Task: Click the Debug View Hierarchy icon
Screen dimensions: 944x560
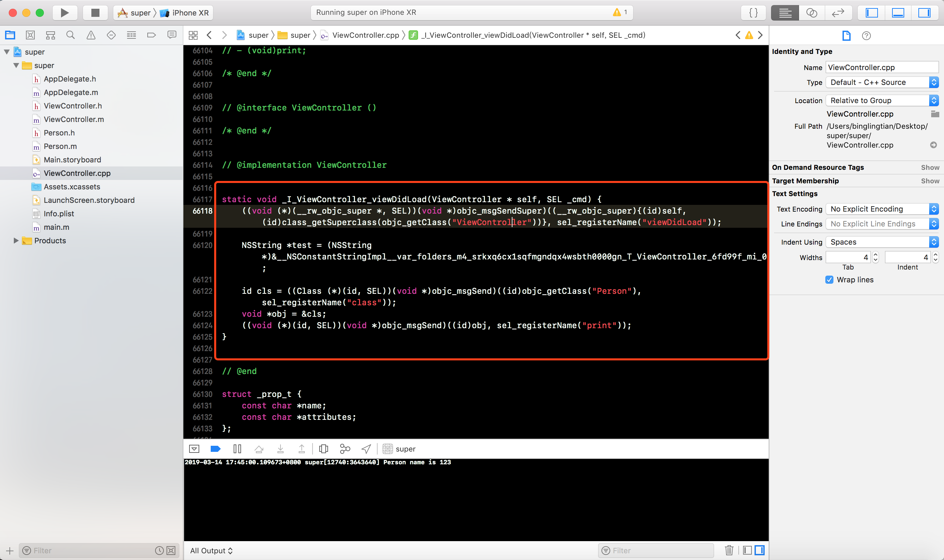Action: (323, 449)
